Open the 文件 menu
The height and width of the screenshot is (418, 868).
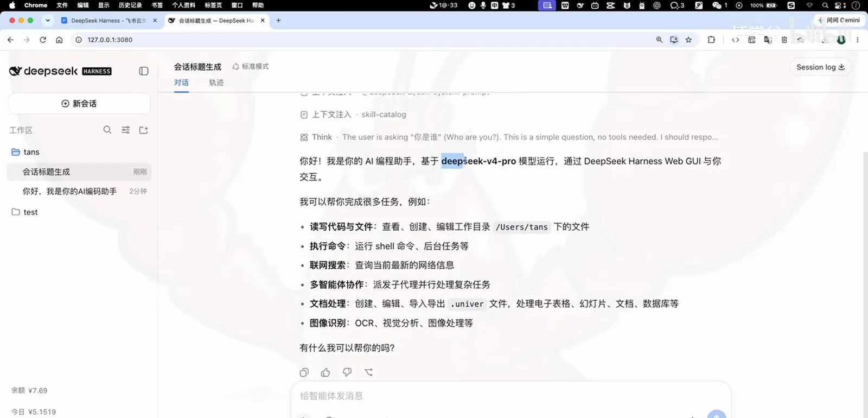[62, 5]
